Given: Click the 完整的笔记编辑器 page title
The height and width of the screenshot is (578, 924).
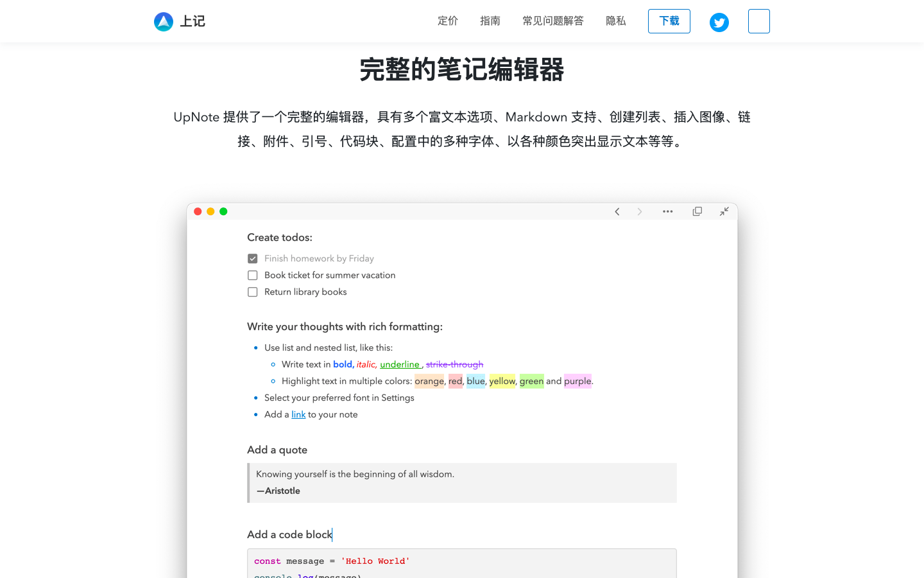Looking at the screenshot, I should tap(462, 69).
